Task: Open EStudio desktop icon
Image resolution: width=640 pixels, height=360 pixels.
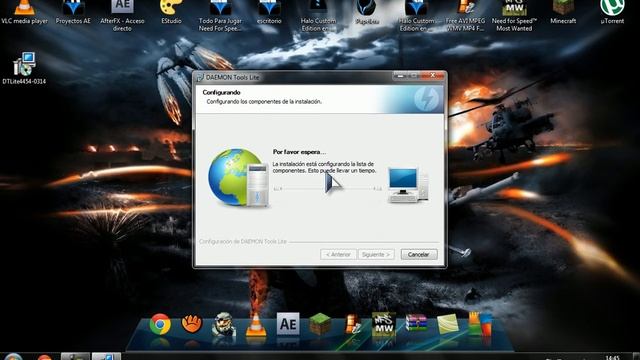Action: coord(171,11)
